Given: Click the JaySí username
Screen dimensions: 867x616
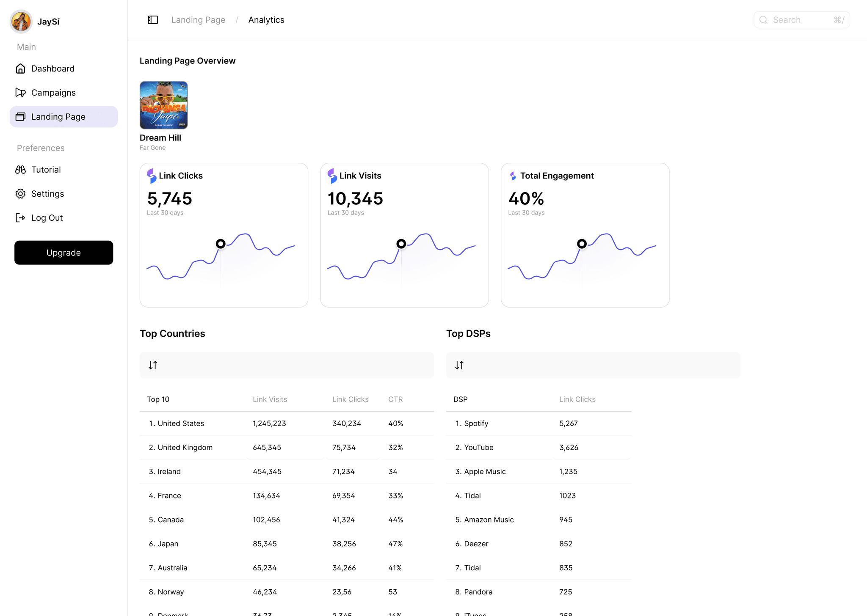Looking at the screenshot, I should click(48, 22).
